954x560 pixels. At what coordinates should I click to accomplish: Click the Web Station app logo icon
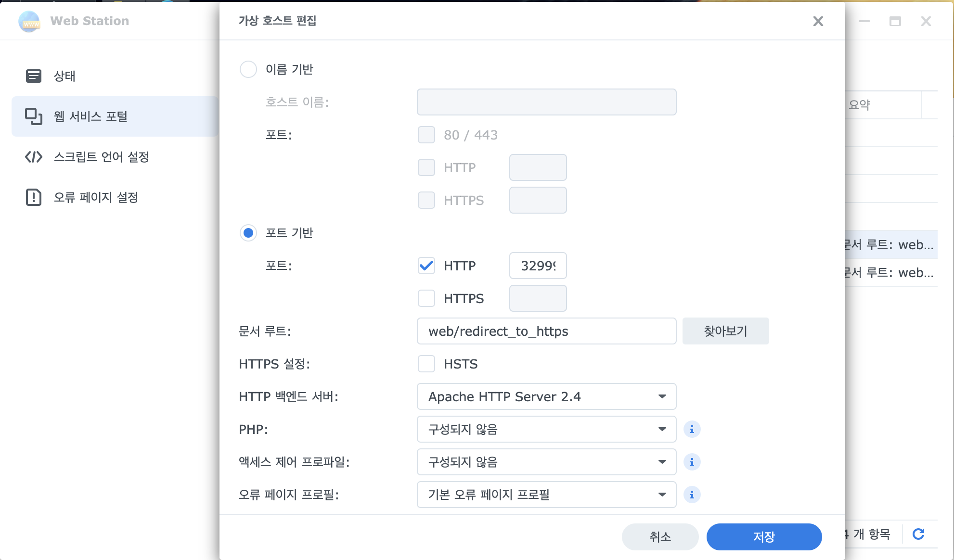click(29, 21)
